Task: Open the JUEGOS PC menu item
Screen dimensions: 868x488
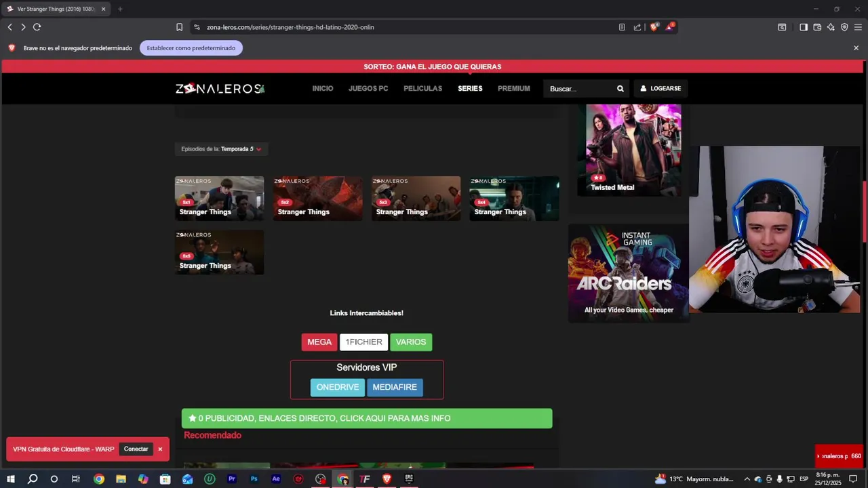Action: (368, 89)
